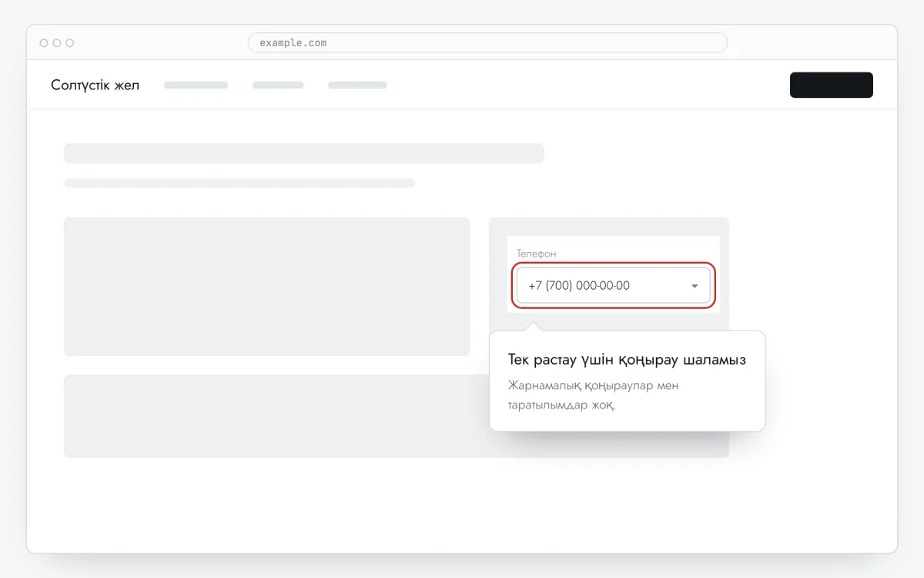Open the phone field dropdown arrow

click(695, 286)
